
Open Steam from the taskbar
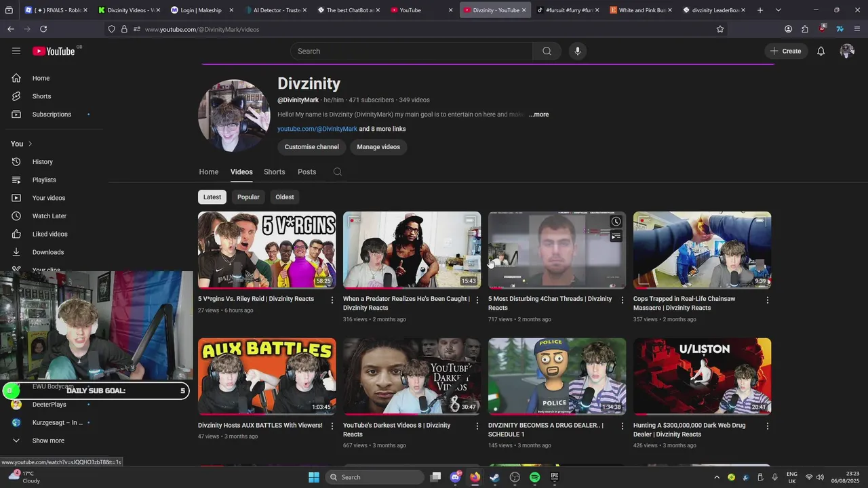pyautogui.click(x=494, y=477)
